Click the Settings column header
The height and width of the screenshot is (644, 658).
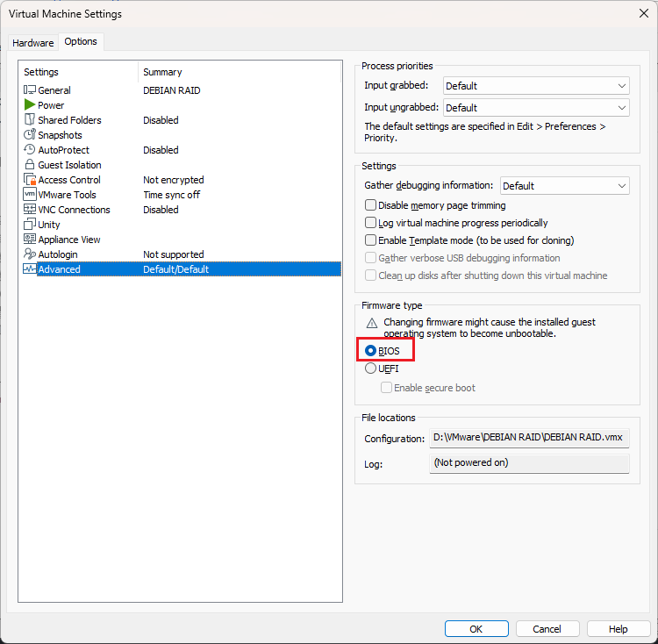(x=41, y=72)
